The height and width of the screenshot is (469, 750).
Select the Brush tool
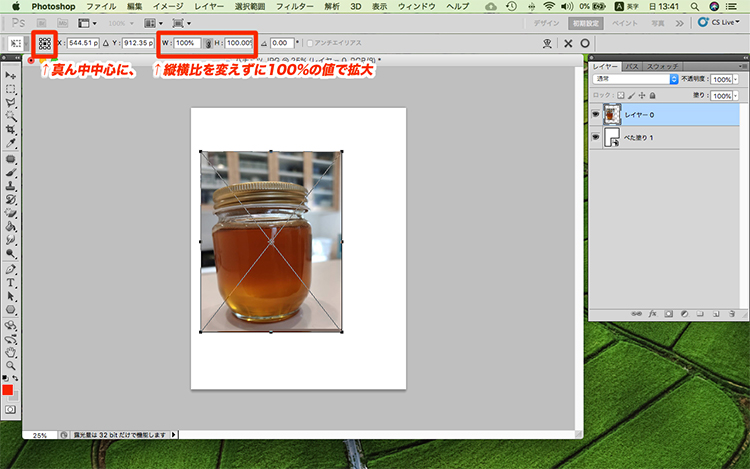pos(11,173)
